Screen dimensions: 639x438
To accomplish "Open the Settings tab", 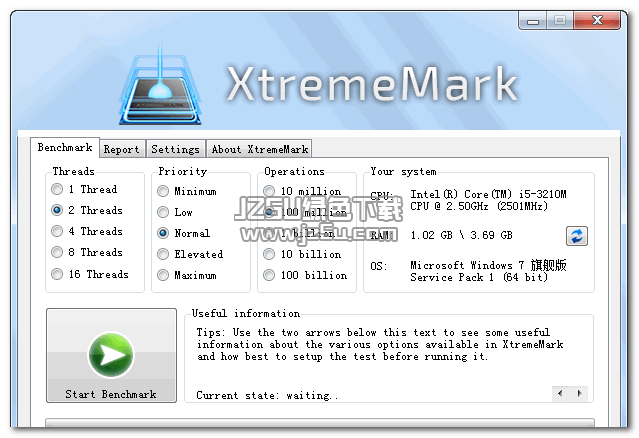I will coord(175,150).
